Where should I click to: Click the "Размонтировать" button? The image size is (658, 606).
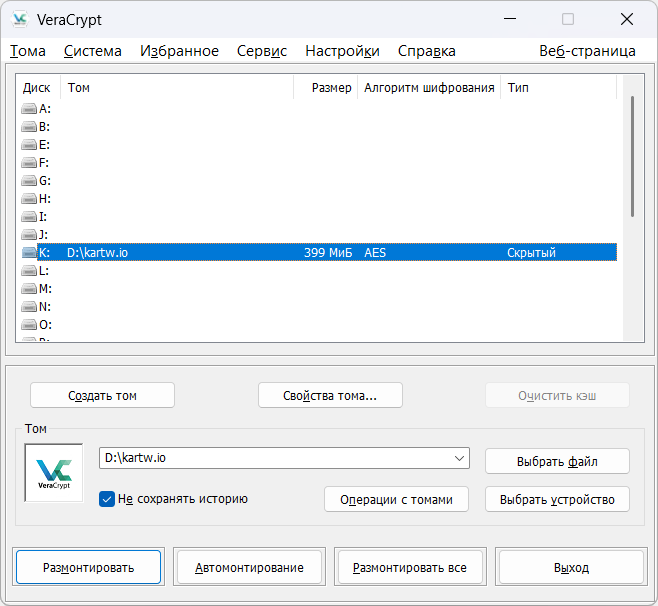tap(88, 567)
